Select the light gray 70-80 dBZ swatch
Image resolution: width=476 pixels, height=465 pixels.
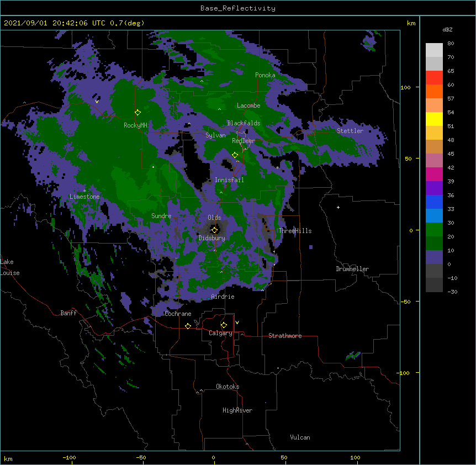[434, 50]
